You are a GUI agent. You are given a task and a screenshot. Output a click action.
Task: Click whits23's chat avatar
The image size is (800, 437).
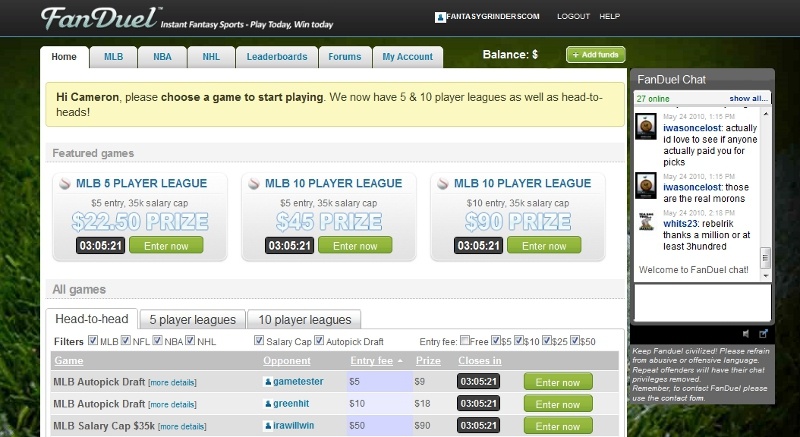click(x=646, y=221)
